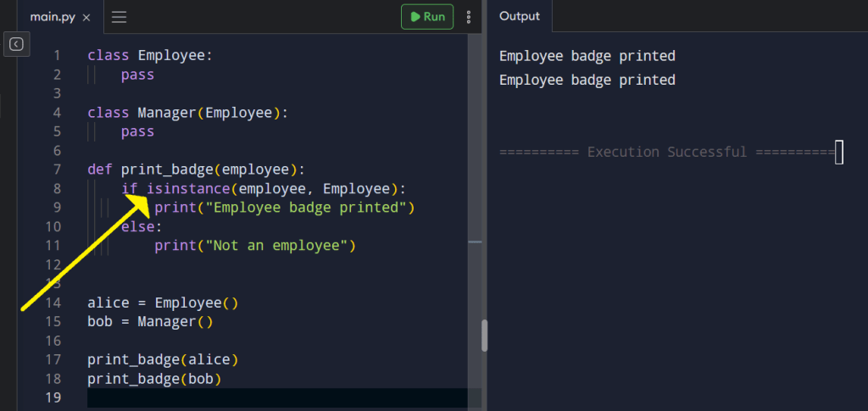Click the 'Execution Successful' message in output

pos(667,153)
